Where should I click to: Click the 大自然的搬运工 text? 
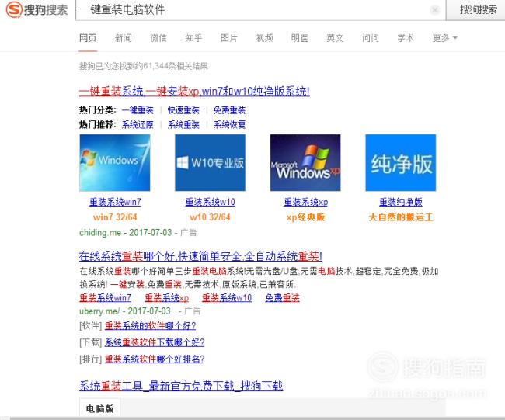click(401, 217)
